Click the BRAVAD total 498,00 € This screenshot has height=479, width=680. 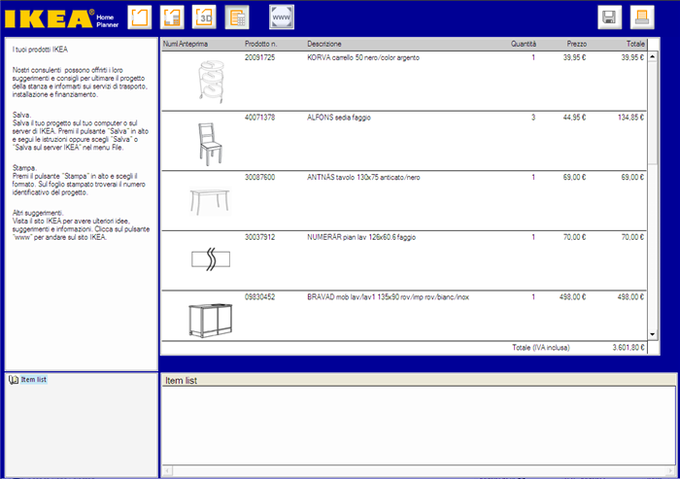point(631,297)
